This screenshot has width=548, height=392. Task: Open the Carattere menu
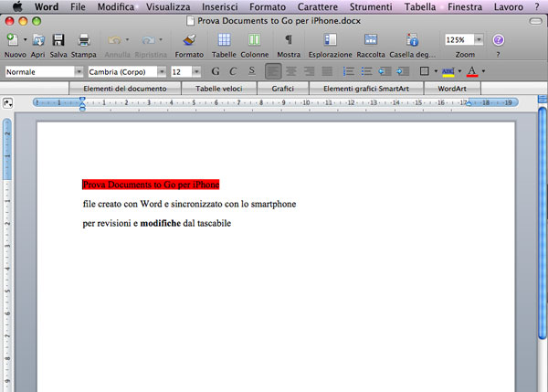pyautogui.click(x=318, y=6)
